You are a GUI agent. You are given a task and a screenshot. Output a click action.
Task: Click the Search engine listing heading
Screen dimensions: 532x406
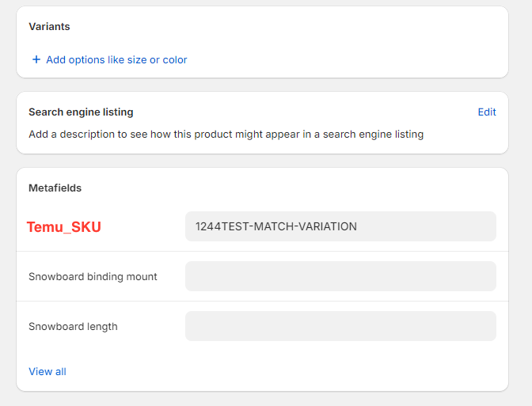81,112
